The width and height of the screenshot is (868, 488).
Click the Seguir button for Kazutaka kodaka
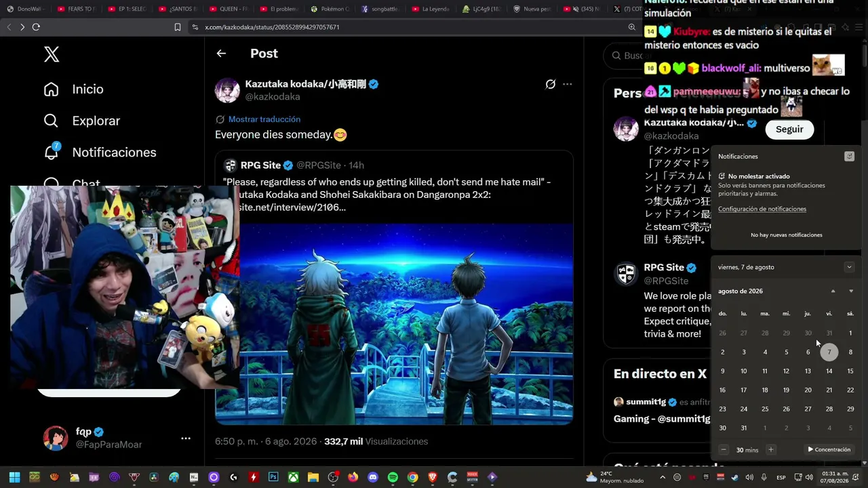pyautogui.click(x=789, y=129)
